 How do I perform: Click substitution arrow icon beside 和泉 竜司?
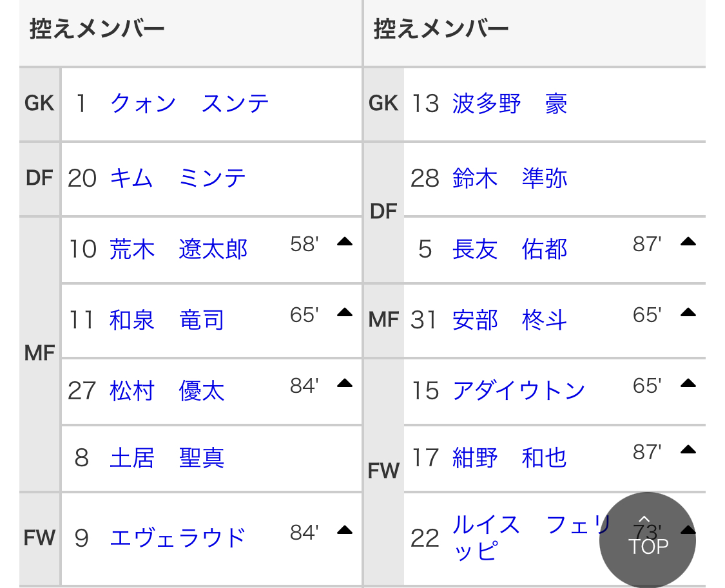pyautogui.click(x=345, y=313)
